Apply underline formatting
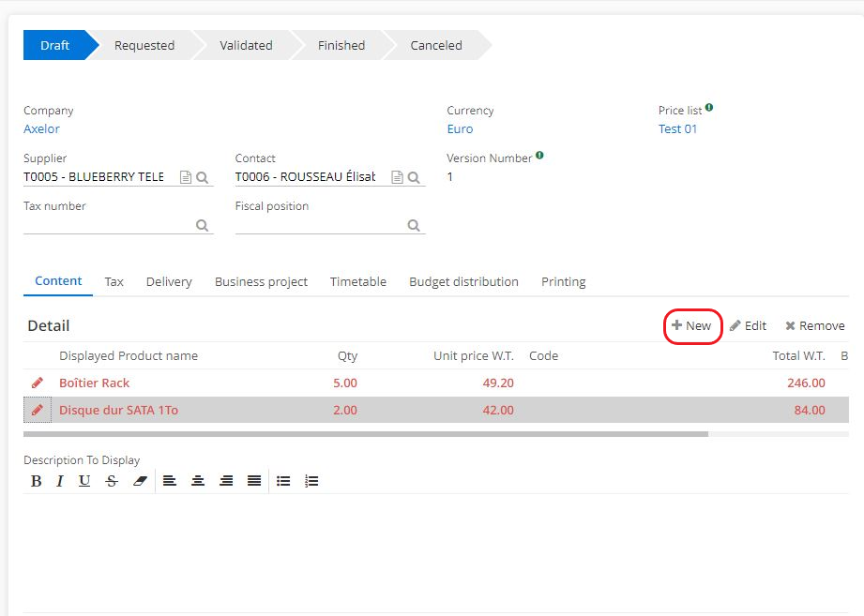Screen dimensions: 864x616 [x=84, y=481]
